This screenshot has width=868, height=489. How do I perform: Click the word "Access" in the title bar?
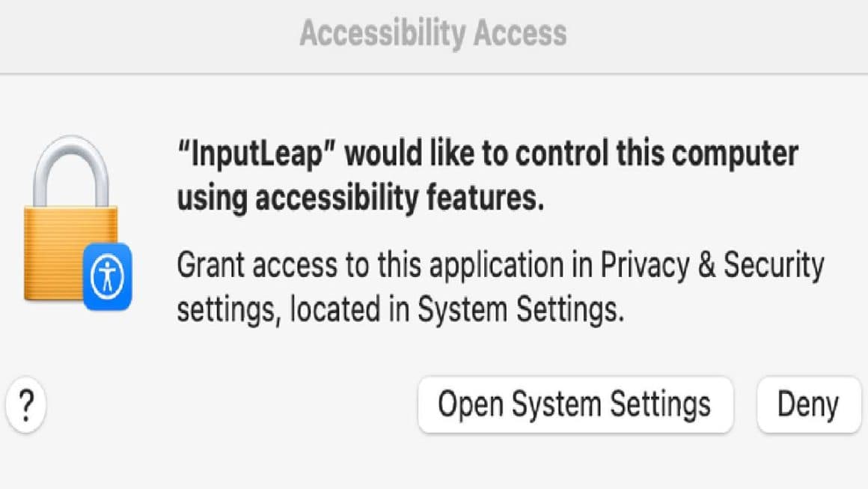520,33
